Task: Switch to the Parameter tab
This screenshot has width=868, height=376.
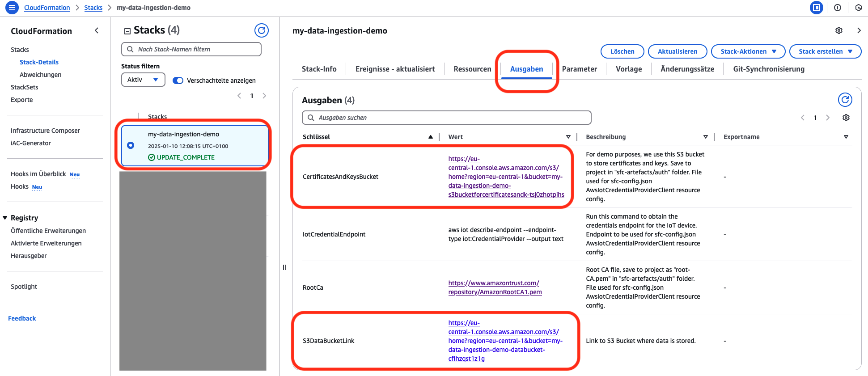Action: 580,69
